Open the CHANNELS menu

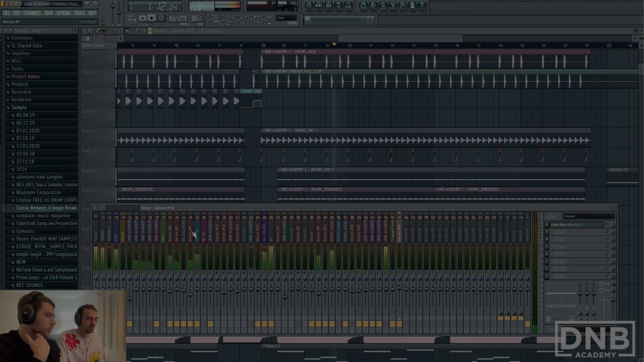click(32, 13)
